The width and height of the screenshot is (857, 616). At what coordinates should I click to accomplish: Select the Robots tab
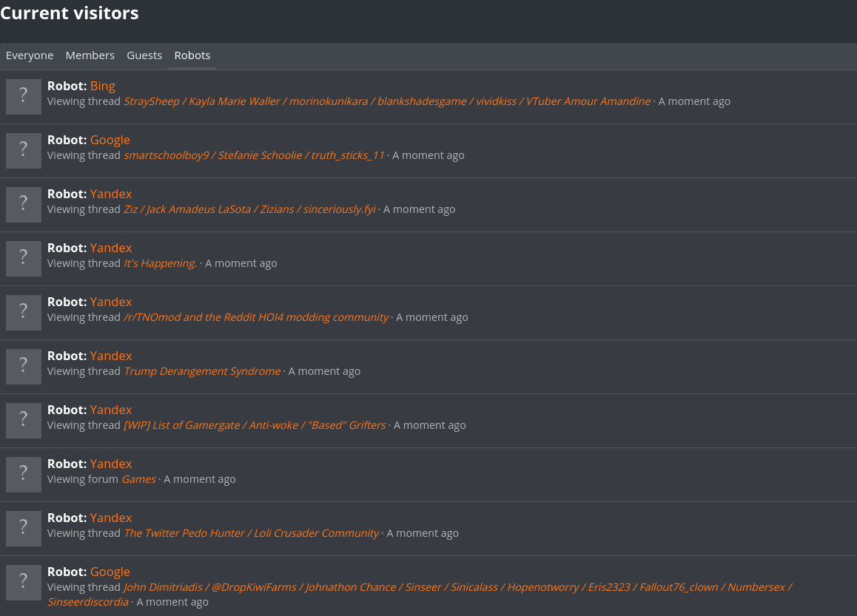click(x=192, y=55)
